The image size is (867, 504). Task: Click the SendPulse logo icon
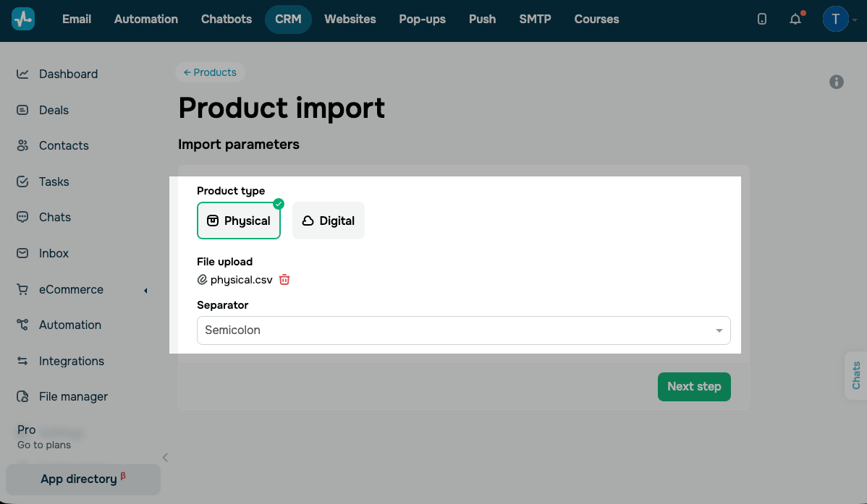(x=23, y=20)
